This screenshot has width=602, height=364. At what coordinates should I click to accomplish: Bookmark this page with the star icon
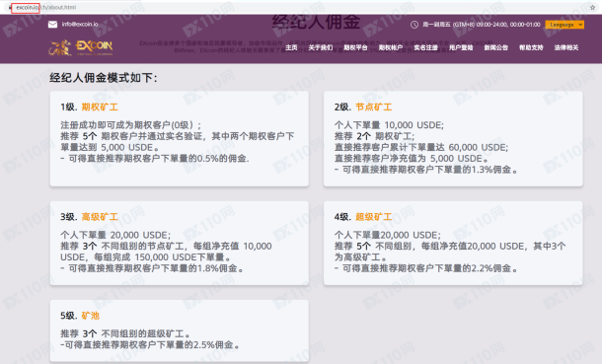coord(593,7)
